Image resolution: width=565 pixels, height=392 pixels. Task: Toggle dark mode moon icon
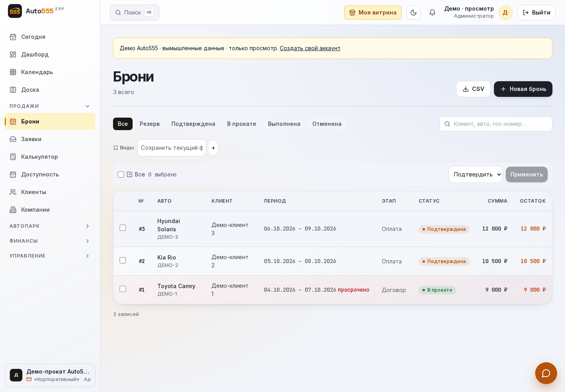point(414,13)
